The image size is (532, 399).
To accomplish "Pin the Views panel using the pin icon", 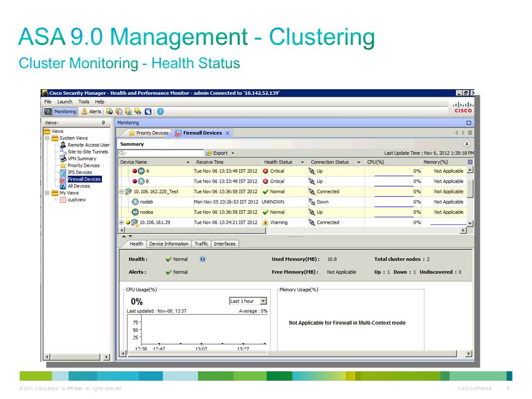I will point(104,123).
